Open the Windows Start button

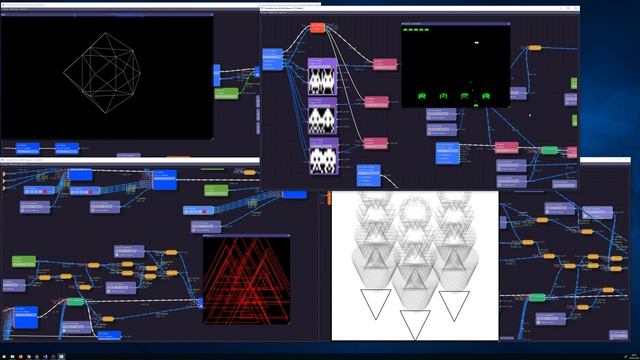point(4,356)
